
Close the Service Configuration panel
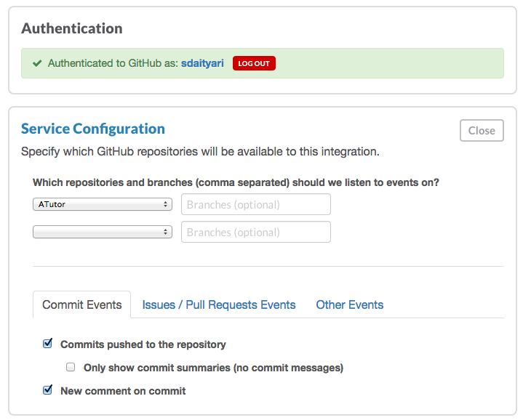pos(481,131)
